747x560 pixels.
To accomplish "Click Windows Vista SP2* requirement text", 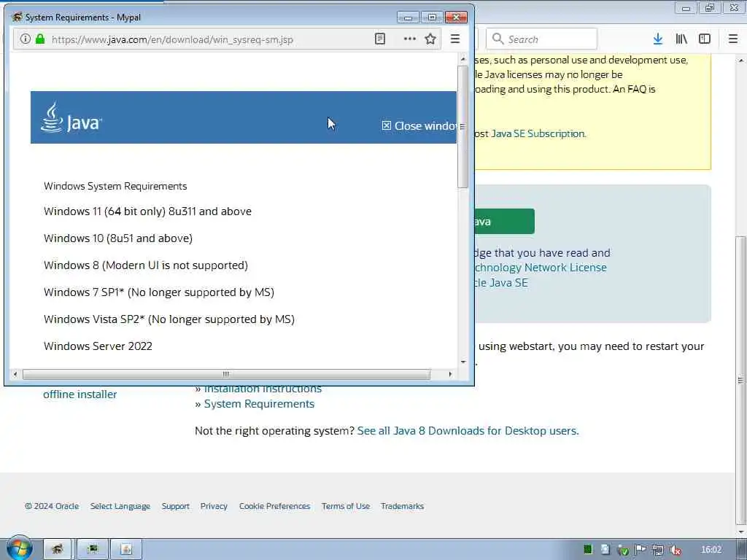I will click(x=169, y=319).
